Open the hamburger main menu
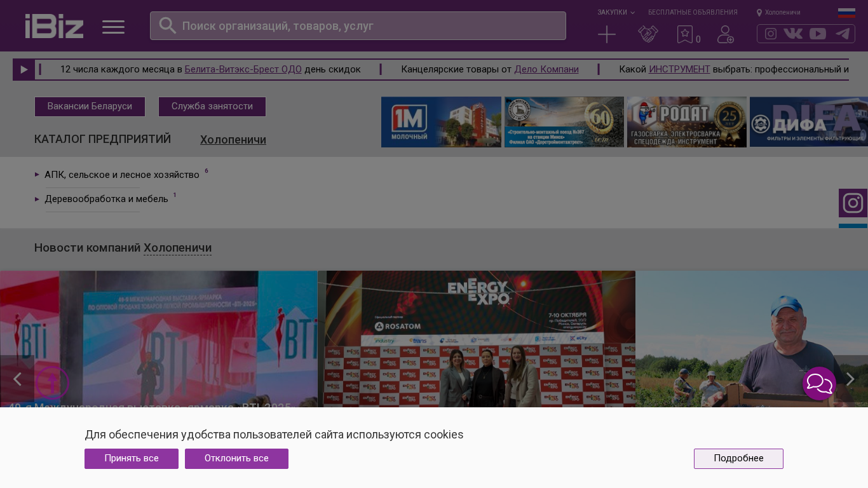Screen dimensions: 868x488 (x=114, y=27)
